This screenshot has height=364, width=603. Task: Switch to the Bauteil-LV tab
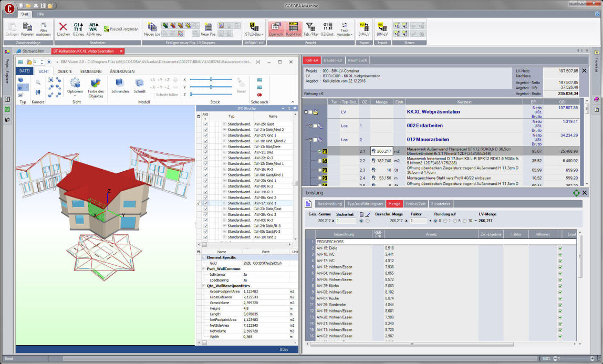click(332, 60)
